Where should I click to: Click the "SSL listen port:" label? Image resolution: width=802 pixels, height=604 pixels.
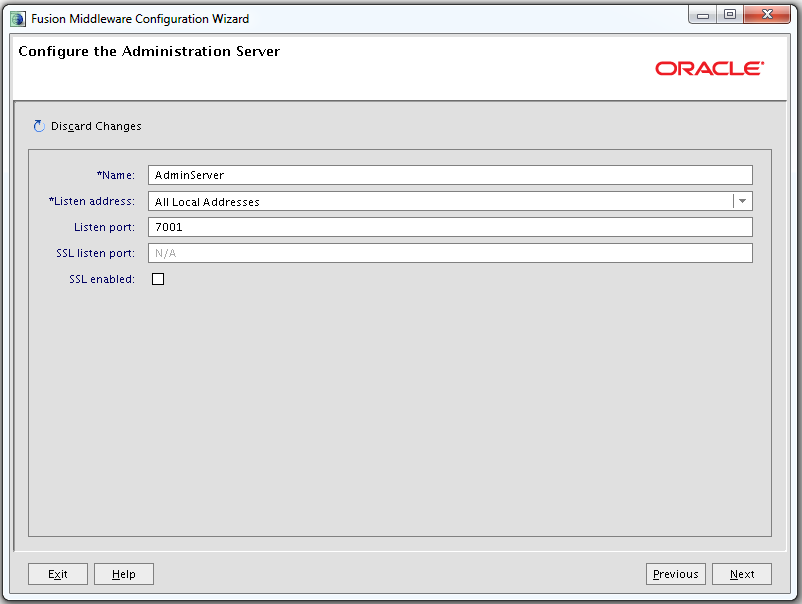click(x=96, y=253)
